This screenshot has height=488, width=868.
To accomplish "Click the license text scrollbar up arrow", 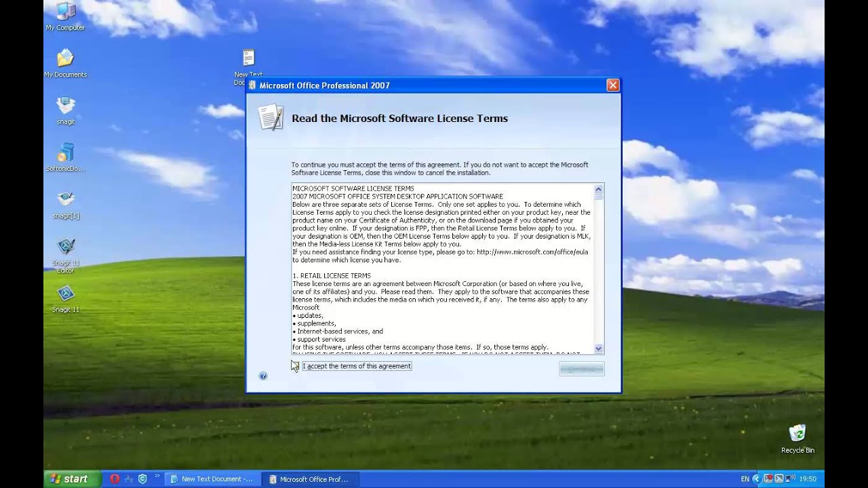I will point(598,189).
